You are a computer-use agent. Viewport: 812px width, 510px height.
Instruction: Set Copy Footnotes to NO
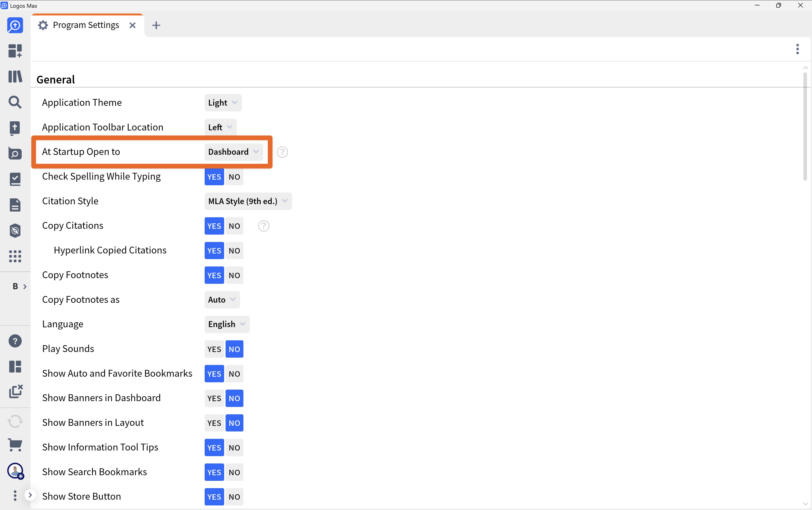(x=234, y=275)
